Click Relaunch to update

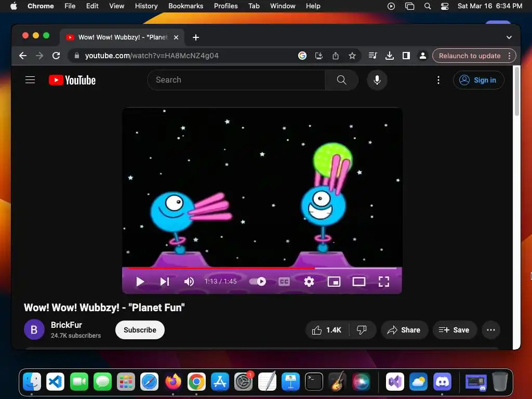coord(470,56)
